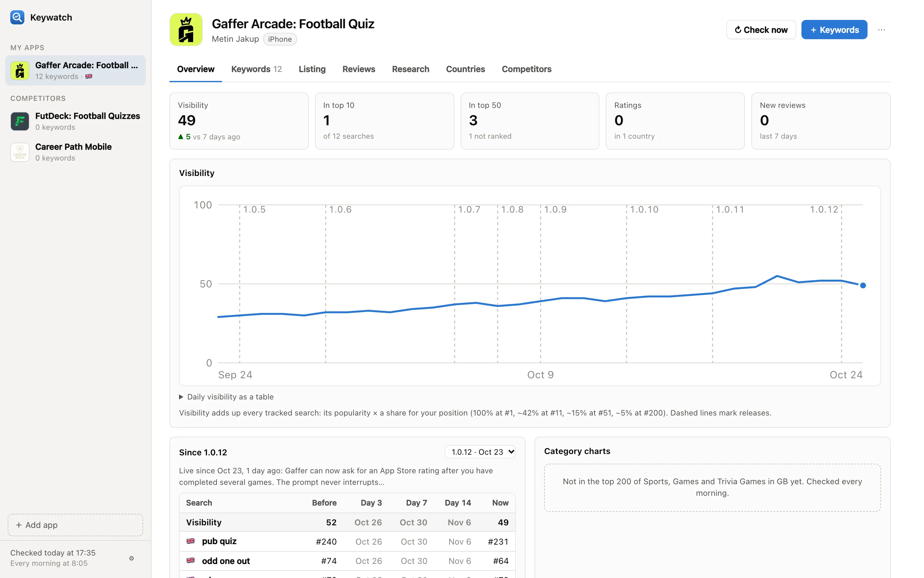Open the FutDeck competitor icon
Image resolution: width=924 pixels, height=578 pixels.
tap(20, 121)
